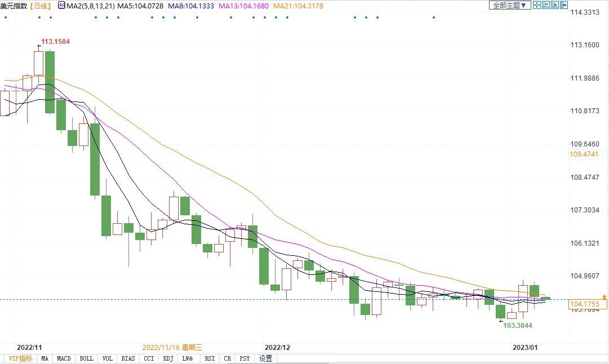Click the VOL indicator button
The height and width of the screenshot is (364, 609).
[107, 358]
